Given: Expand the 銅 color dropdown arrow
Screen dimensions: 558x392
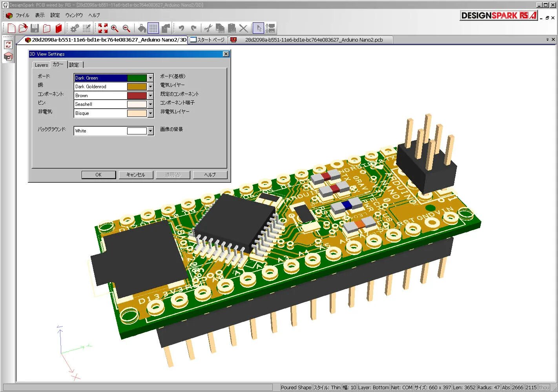Looking at the screenshot, I should click(150, 87).
